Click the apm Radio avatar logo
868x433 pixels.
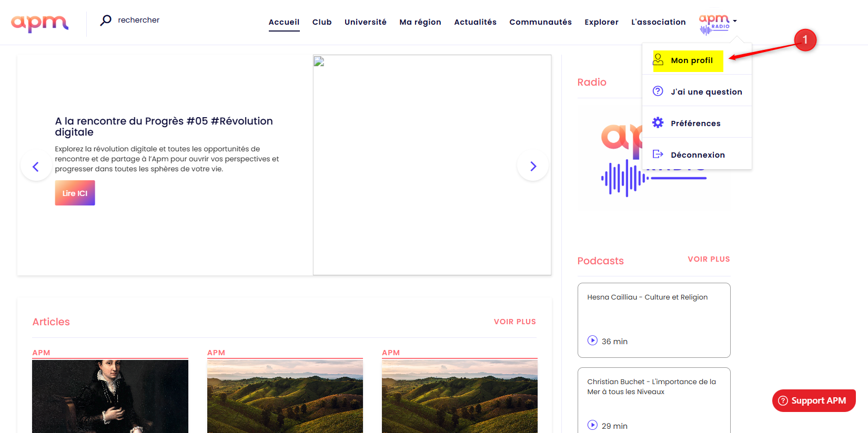pos(714,24)
